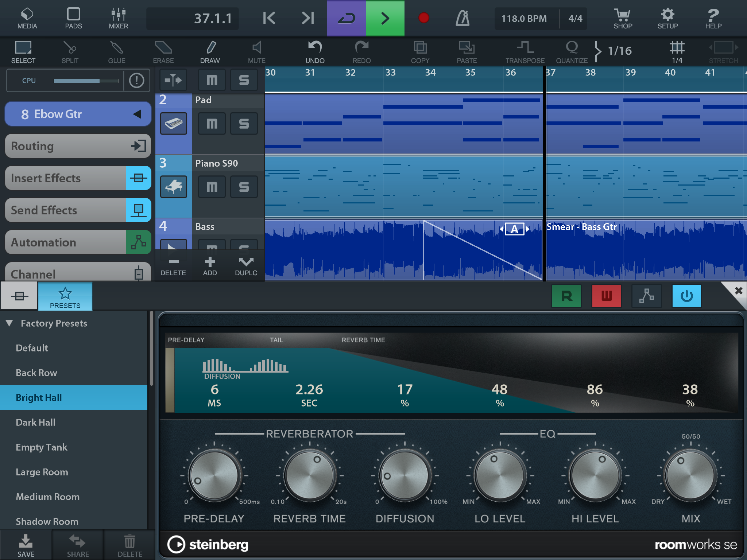This screenshot has height=560, width=747.
Task: Select the Dark Hall preset
Action: (x=36, y=423)
